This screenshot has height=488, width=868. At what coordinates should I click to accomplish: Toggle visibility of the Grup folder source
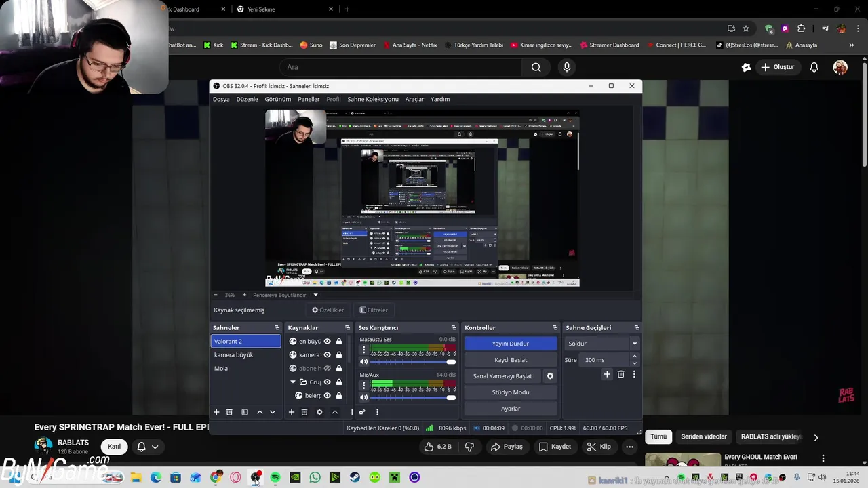[328, 382]
